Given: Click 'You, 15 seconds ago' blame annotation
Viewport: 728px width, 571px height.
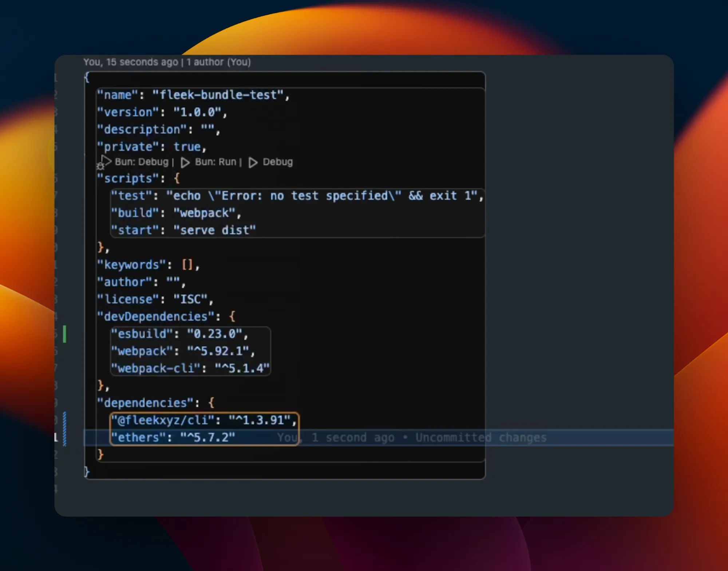Looking at the screenshot, I should point(130,62).
